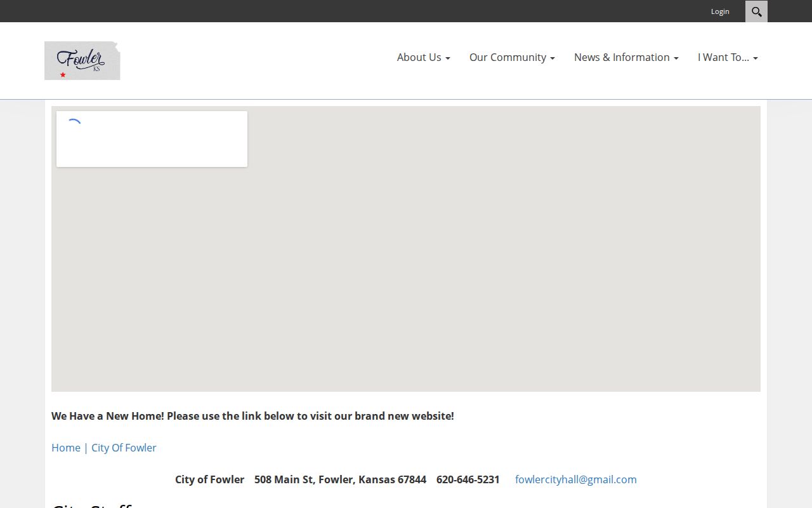Click the 'We Have a New Home!' announcement text
This screenshot has width=812, height=508.
point(252,416)
